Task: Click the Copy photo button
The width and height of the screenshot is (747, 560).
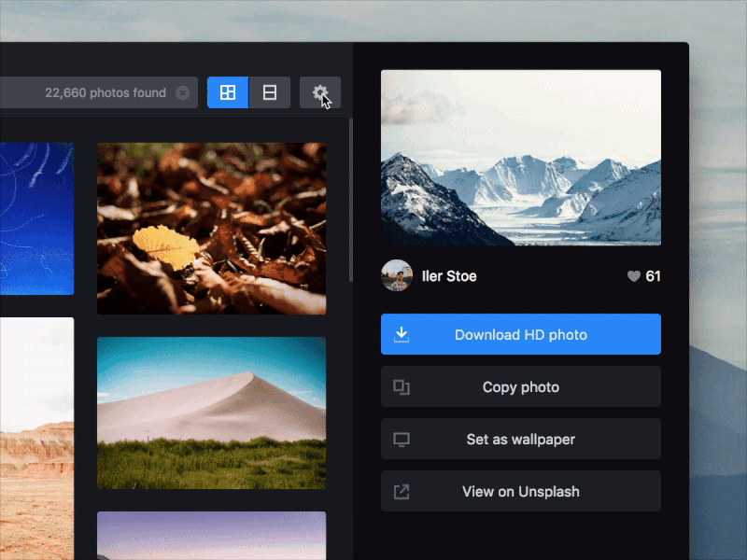Action: click(521, 386)
